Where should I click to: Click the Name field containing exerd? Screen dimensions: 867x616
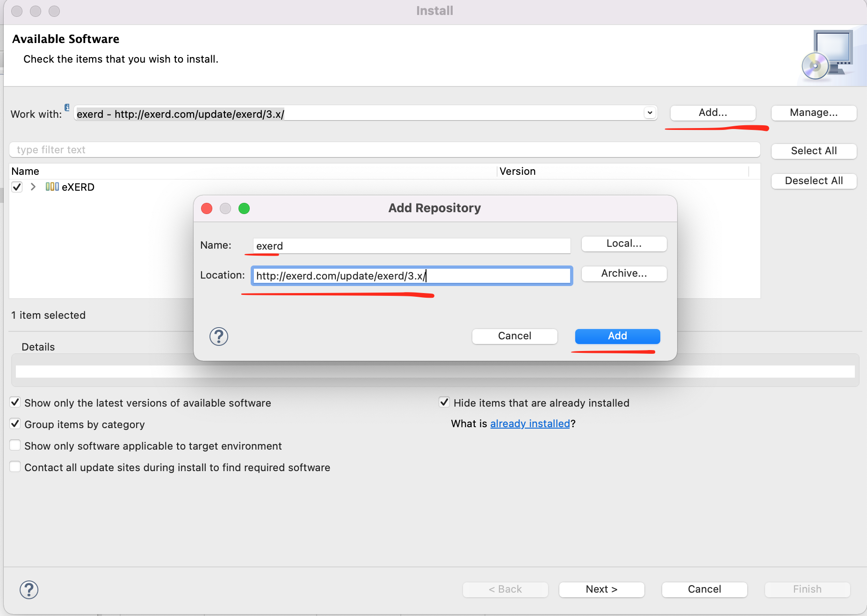(x=412, y=246)
